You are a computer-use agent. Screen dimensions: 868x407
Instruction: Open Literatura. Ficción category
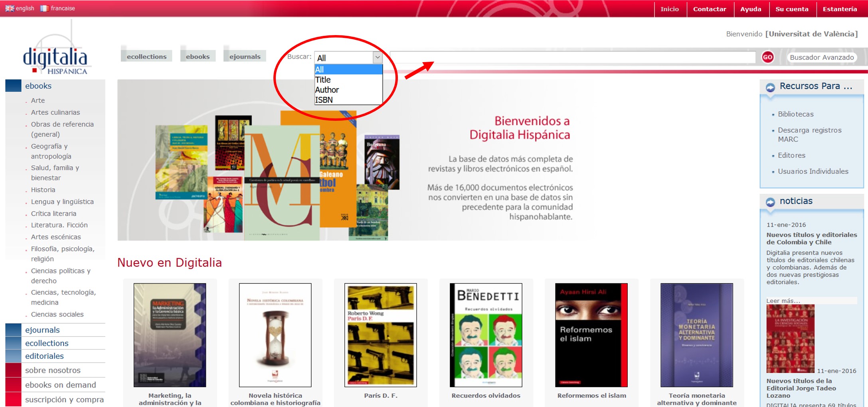(x=59, y=225)
